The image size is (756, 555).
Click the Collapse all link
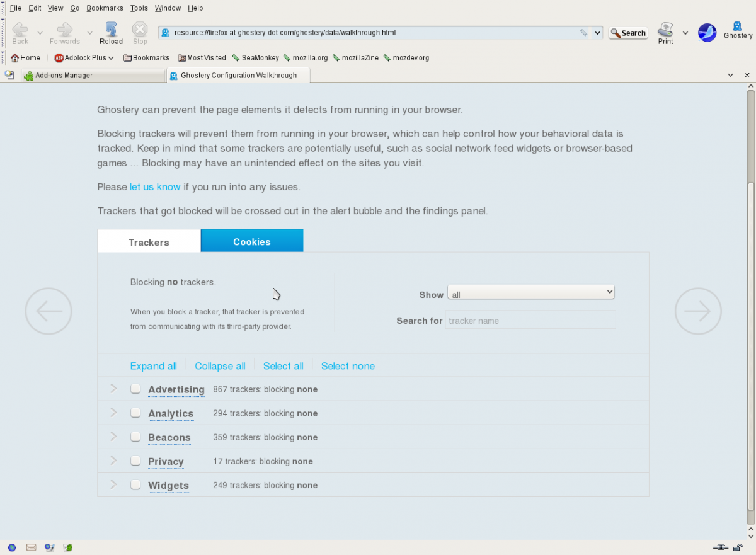click(220, 366)
